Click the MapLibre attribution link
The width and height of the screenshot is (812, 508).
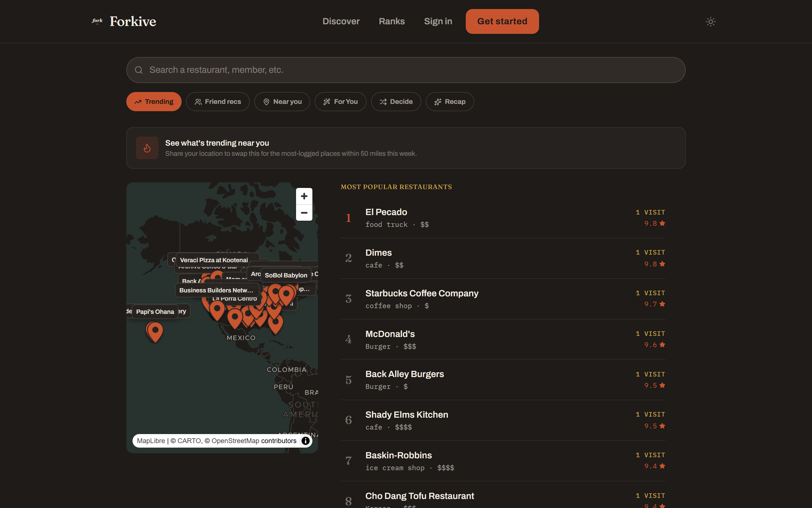pyautogui.click(x=151, y=441)
